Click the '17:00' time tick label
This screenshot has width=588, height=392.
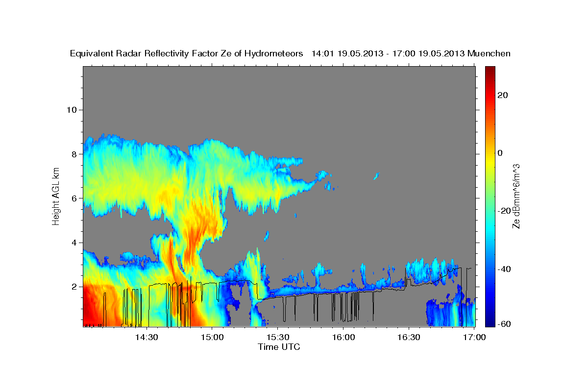[474, 337]
